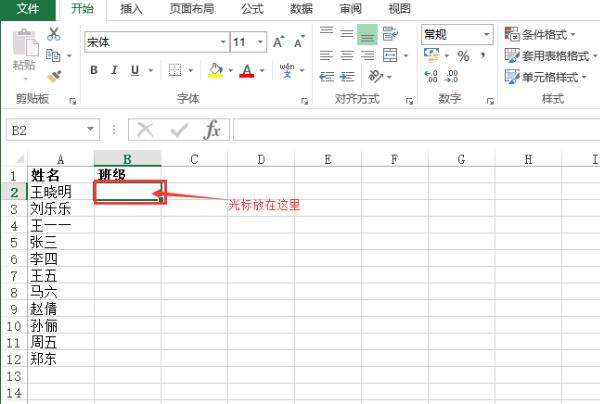Image resolution: width=600 pixels, height=404 pixels.
Task: Switch to 审阅 Review tab
Action: (351, 8)
